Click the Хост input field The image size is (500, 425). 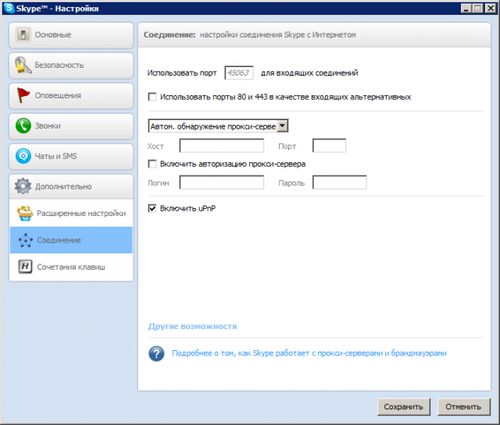point(222,146)
